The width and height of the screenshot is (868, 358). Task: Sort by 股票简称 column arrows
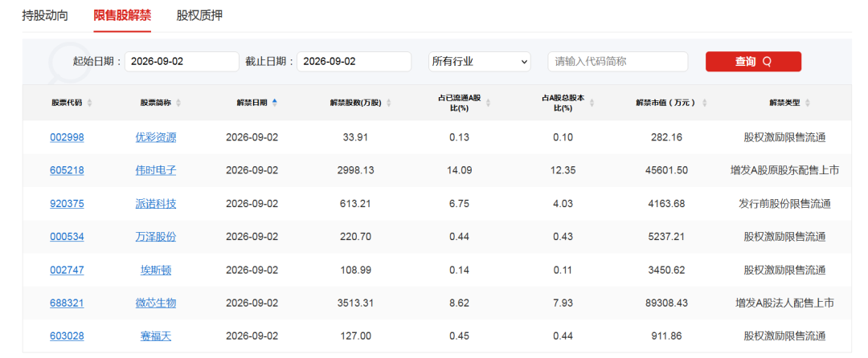tap(178, 103)
